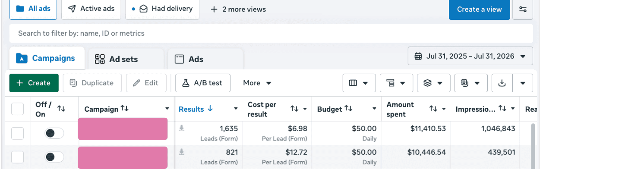Click the export download icon button
This screenshot has height=169, width=644.
[502, 83]
